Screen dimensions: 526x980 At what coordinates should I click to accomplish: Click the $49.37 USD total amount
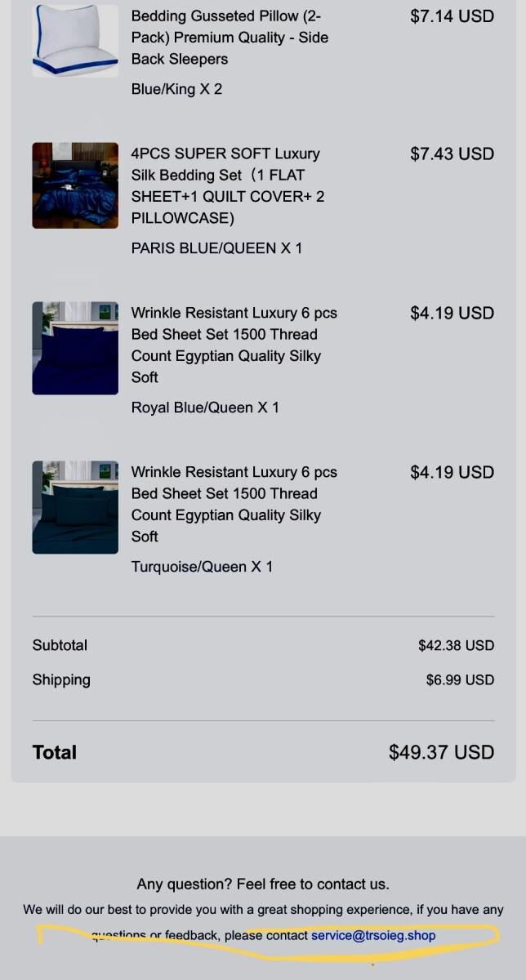tap(441, 752)
